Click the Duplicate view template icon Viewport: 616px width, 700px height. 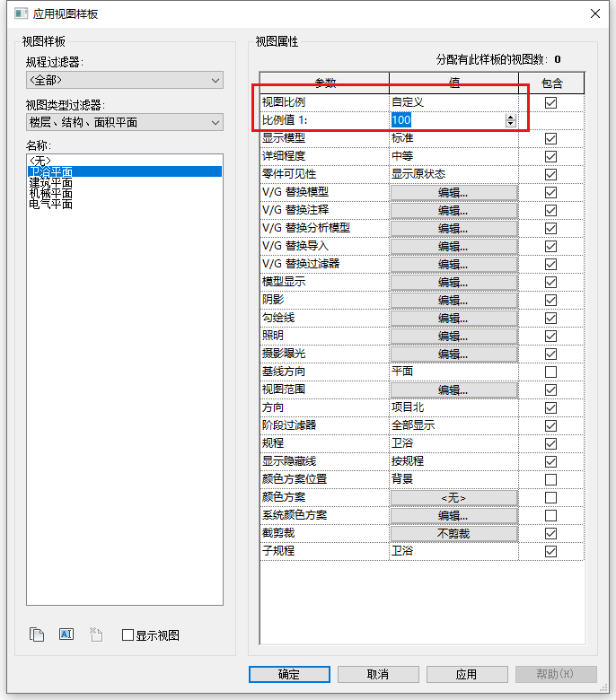(37, 634)
